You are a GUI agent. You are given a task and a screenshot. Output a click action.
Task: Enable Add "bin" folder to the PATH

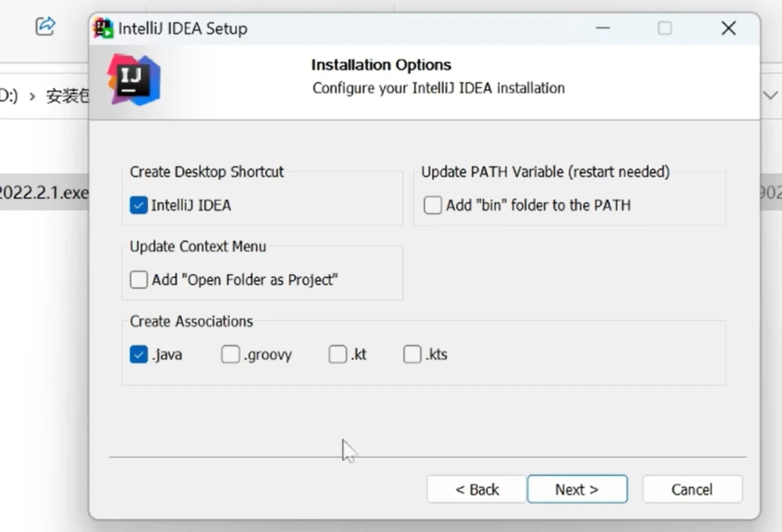[433, 206]
